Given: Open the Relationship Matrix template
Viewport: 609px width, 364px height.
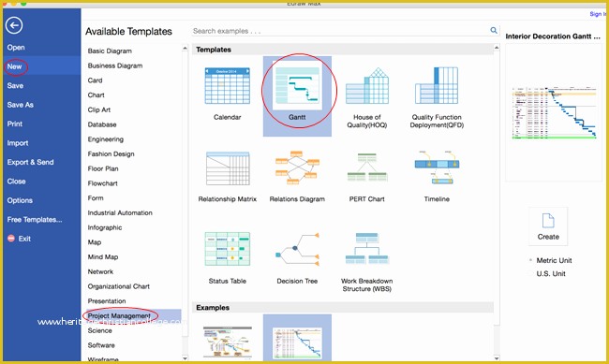Looking at the screenshot, I should tap(228, 168).
